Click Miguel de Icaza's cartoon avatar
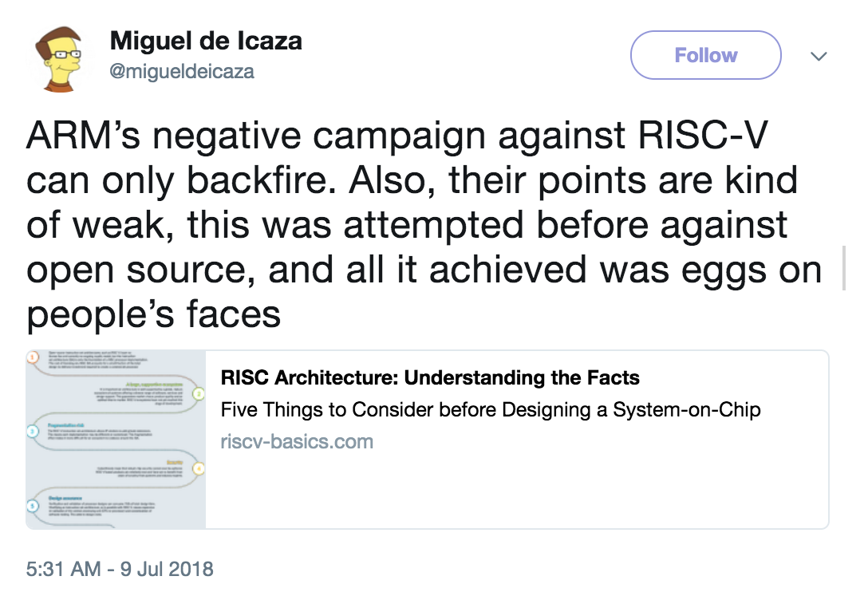The image size is (868, 592). point(57,59)
